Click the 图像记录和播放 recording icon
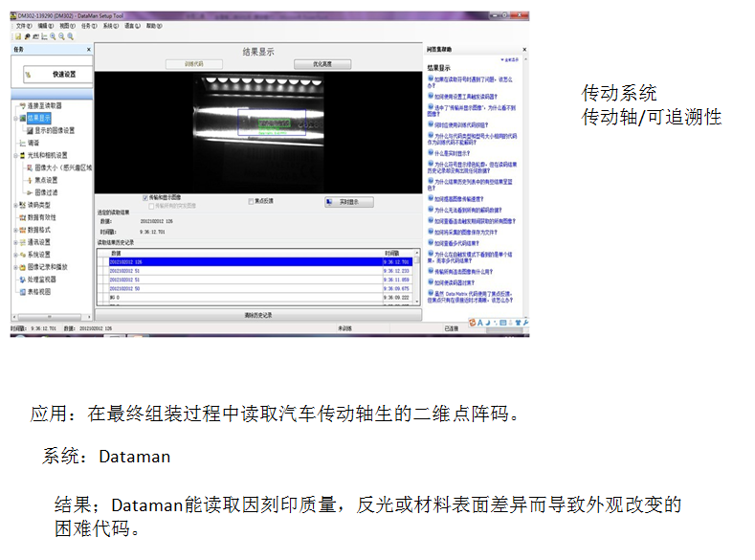 [x=22, y=267]
